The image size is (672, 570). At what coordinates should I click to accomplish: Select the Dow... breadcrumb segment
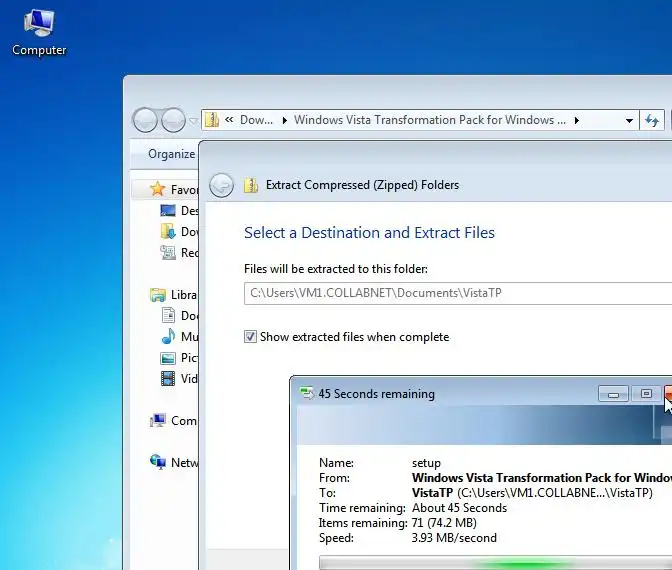coord(256,120)
